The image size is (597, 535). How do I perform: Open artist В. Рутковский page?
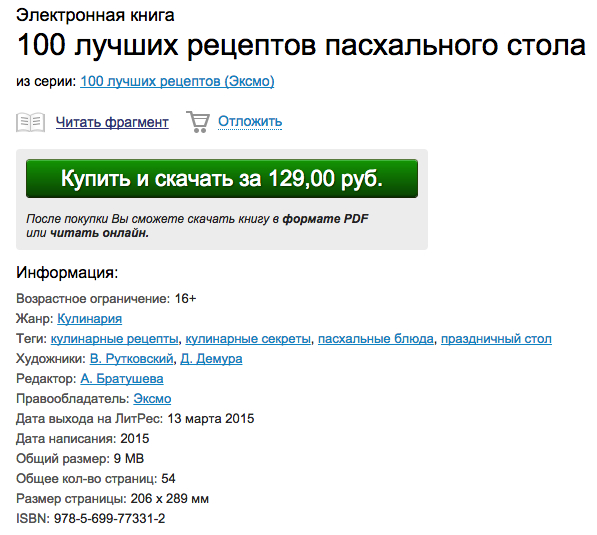pyautogui.click(x=131, y=358)
